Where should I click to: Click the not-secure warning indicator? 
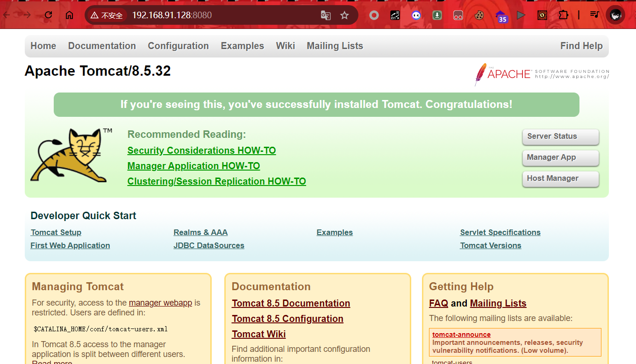point(107,15)
